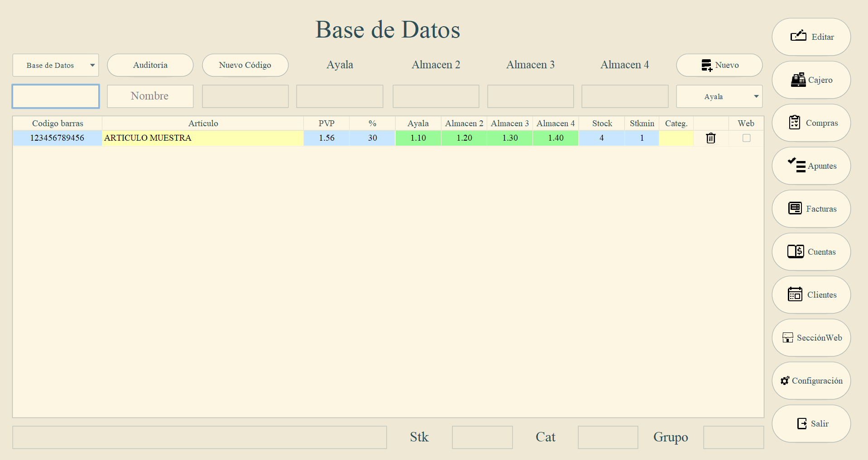Select the ARTICULO MUESTRA cell
Image resolution: width=868 pixels, height=460 pixels.
coord(203,138)
